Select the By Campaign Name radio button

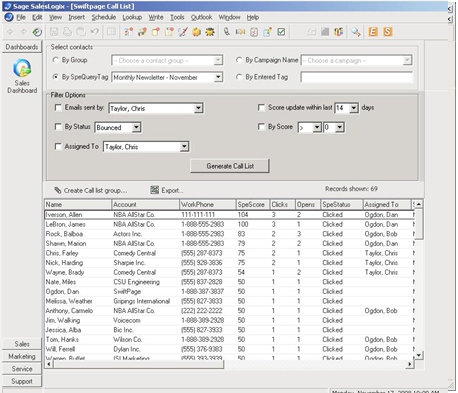point(239,60)
